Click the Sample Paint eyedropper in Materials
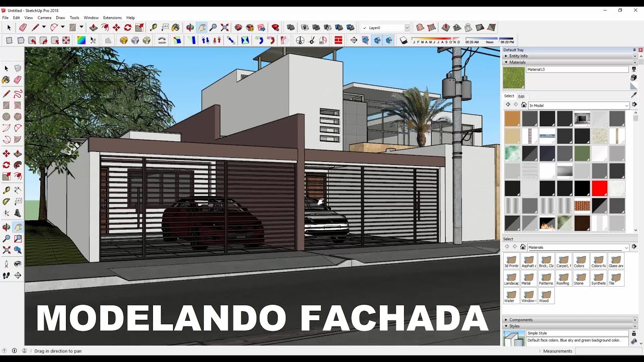Screen dimensions: 644x362 click(634, 95)
